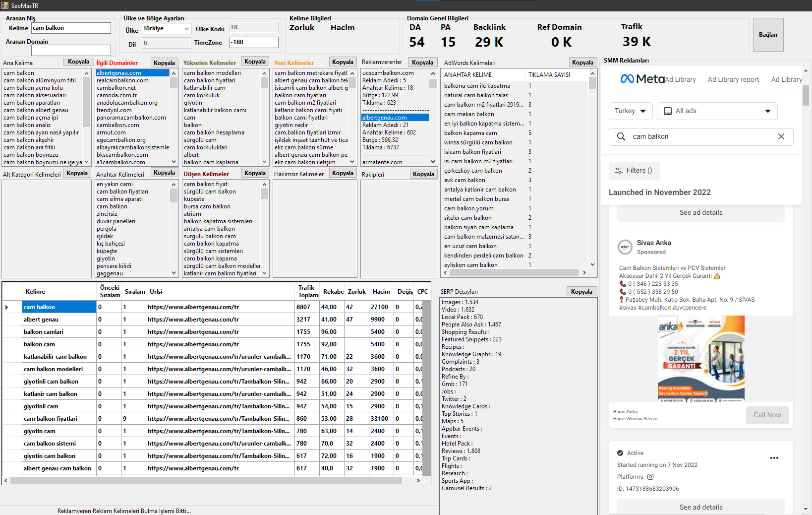This screenshot has height=515, width=812.
Task: Click Kopyala for Hacimsiz Kelimeler
Action: pos(343,173)
